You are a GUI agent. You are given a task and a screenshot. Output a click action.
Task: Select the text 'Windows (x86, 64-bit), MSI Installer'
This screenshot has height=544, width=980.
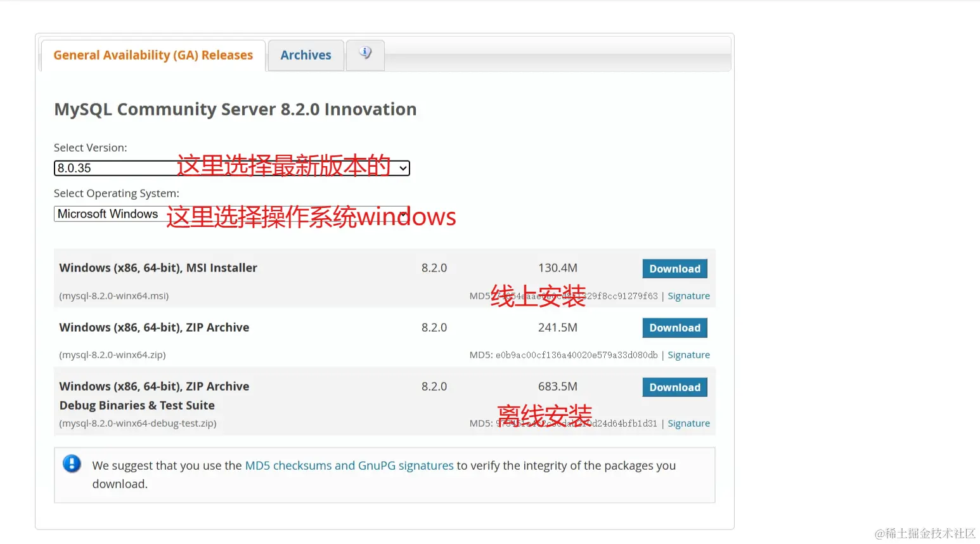tap(158, 268)
